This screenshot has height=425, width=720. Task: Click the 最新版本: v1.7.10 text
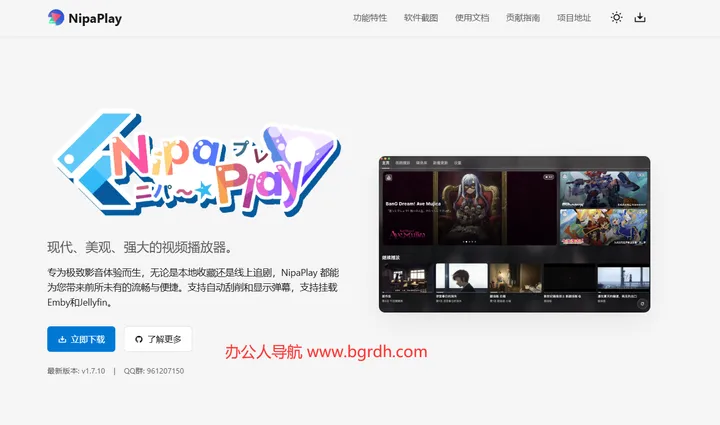pos(76,371)
